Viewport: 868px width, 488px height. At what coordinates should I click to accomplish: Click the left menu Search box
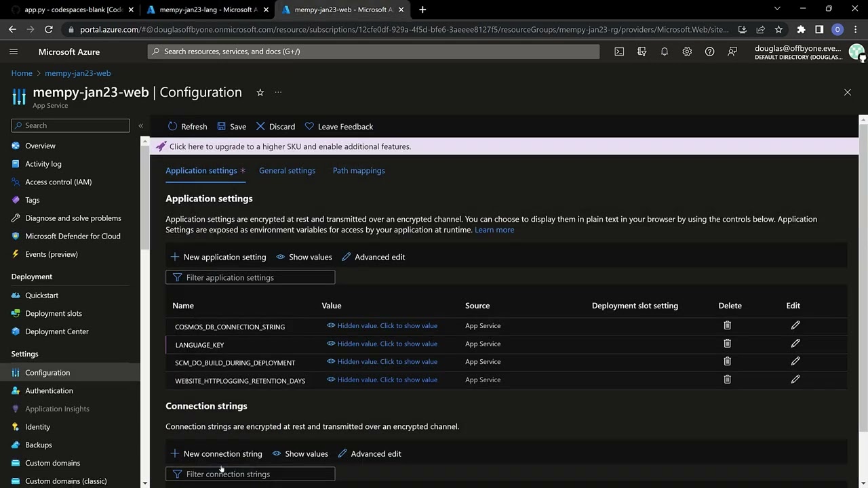(x=71, y=125)
